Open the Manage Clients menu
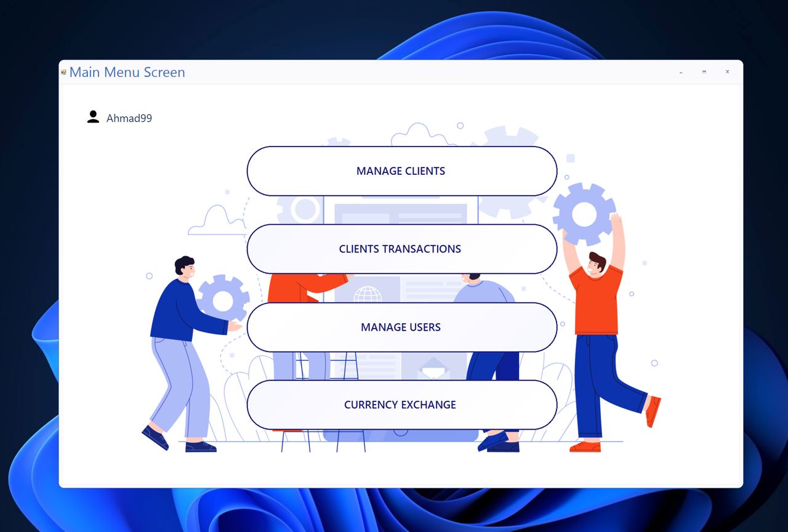 click(401, 171)
